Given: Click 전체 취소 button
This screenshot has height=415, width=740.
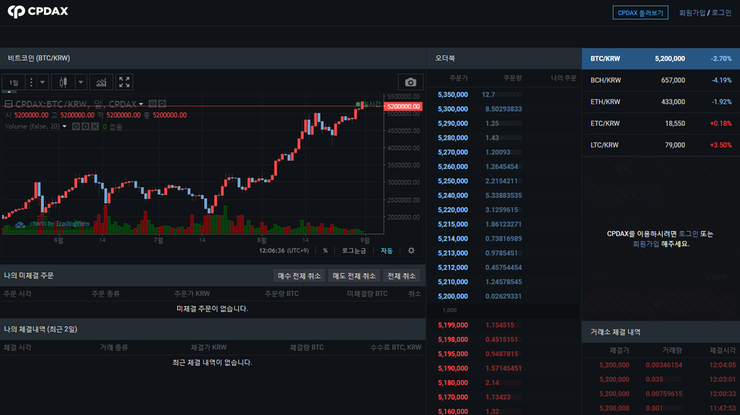Looking at the screenshot, I should coord(401,276).
